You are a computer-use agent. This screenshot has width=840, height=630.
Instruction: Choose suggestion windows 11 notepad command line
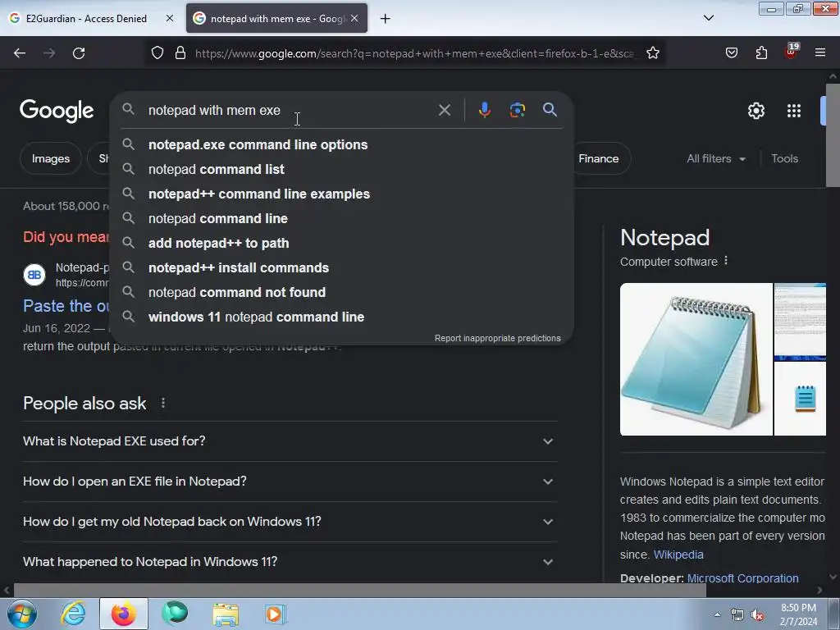point(341,317)
